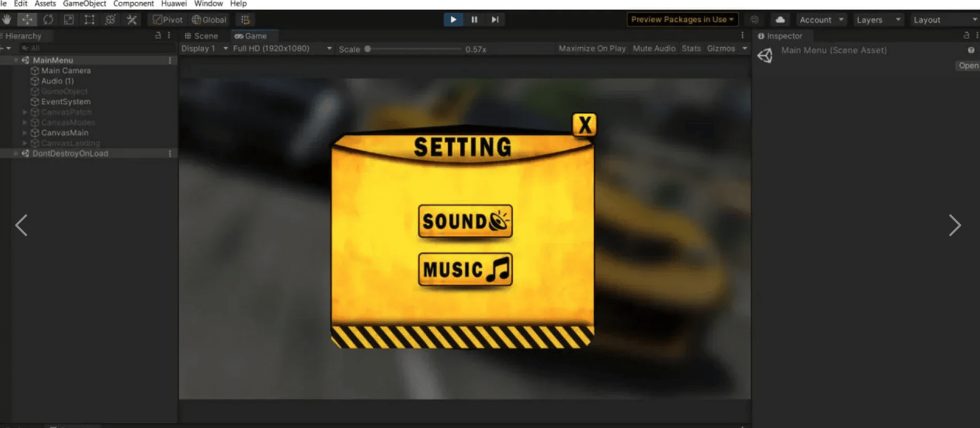Switch to the Scene tab

(201, 36)
